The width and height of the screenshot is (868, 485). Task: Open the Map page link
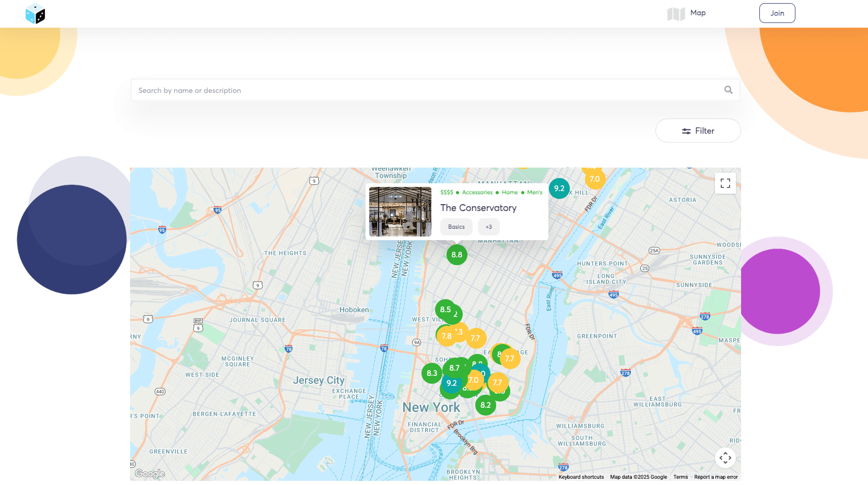[686, 14]
